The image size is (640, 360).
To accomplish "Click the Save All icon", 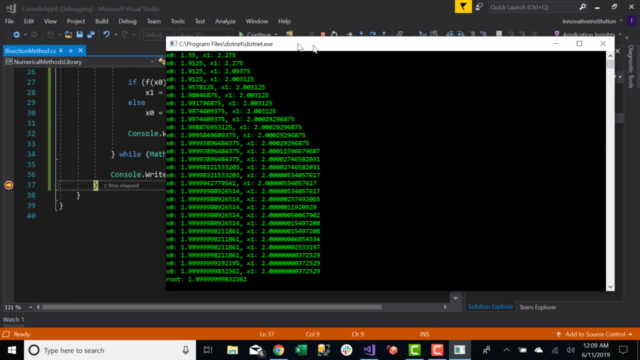I will [91, 35].
